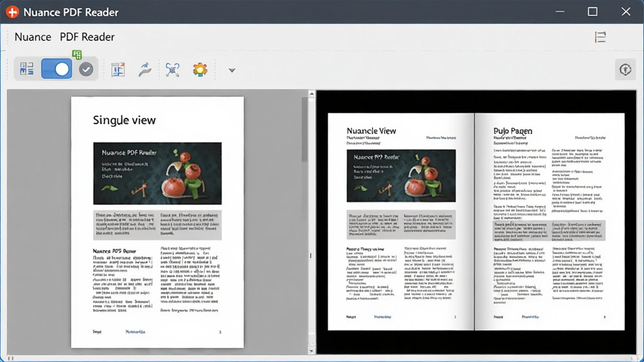This screenshot has height=362, width=644.
Task: Expand the toolbar dropdown arrow
Action: tap(232, 70)
